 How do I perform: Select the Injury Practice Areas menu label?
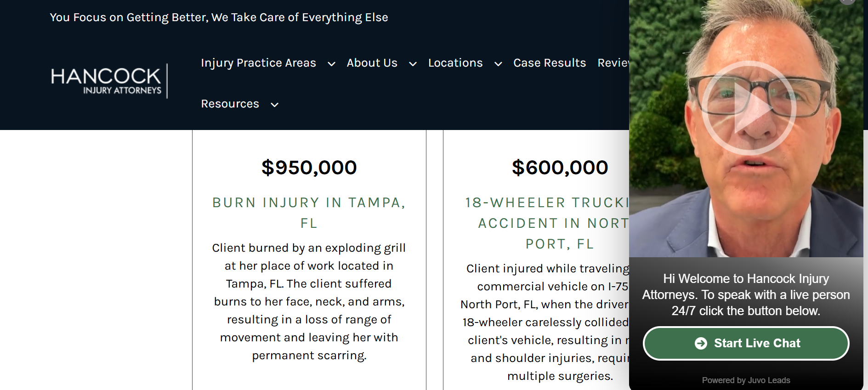258,63
